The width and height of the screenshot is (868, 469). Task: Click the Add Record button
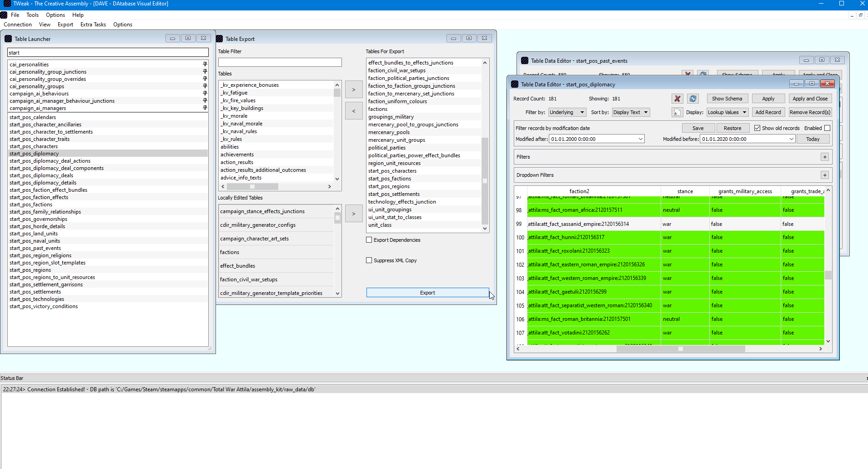[768, 112]
